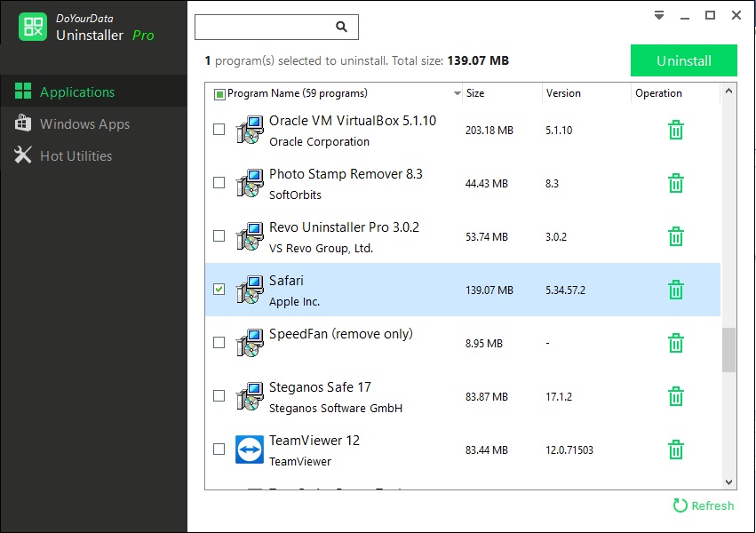This screenshot has height=533, width=756.
Task: Open Program Name column sort dropdown arrow
Action: [457, 93]
